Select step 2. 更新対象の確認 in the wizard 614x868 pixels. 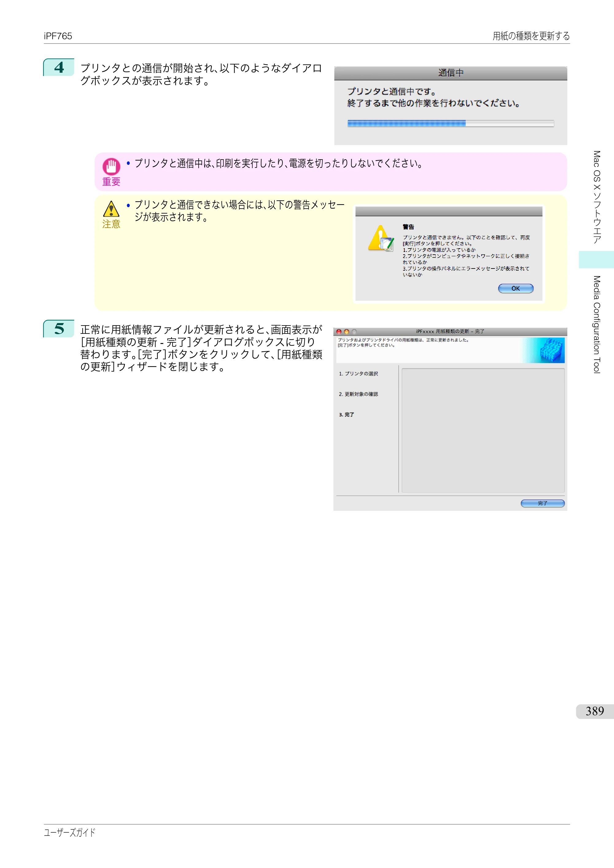[358, 394]
